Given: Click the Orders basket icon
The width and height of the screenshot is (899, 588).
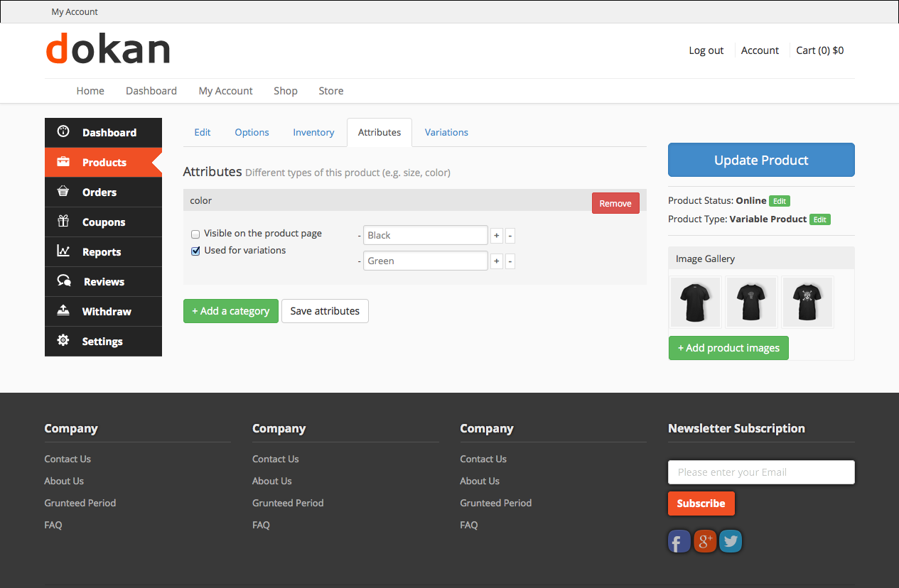Looking at the screenshot, I should coord(63,192).
